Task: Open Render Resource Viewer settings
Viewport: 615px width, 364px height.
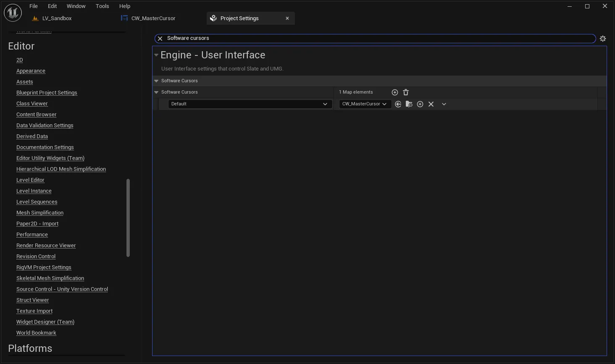Action: pyautogui.click(x=46, y=246)
